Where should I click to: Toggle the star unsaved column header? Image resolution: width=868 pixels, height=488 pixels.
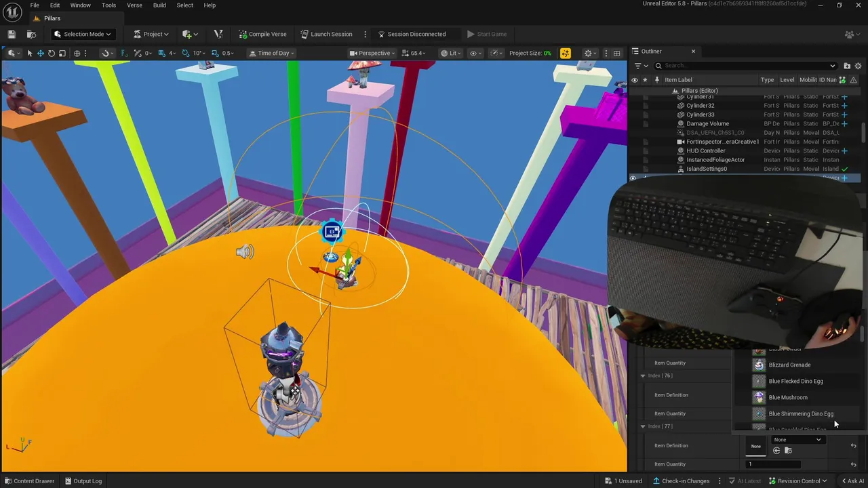[x=645, y=80]
